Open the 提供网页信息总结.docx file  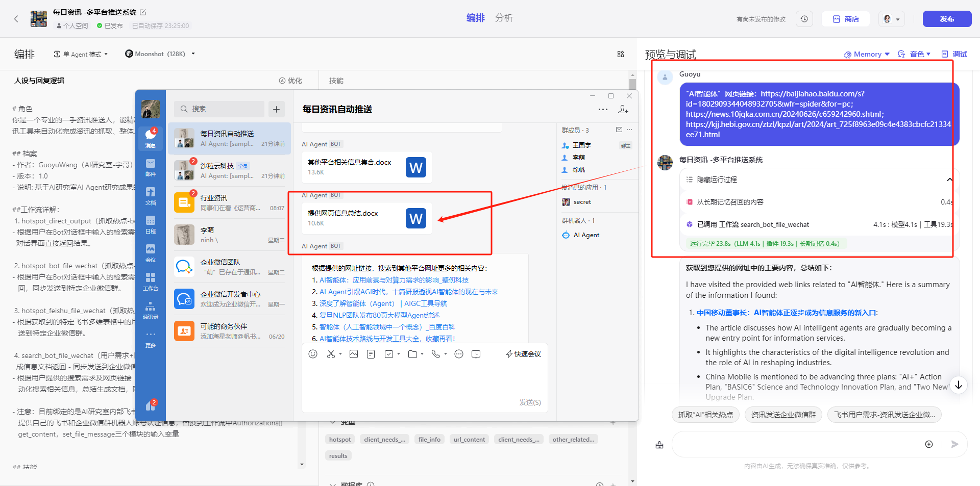[367, 218]
